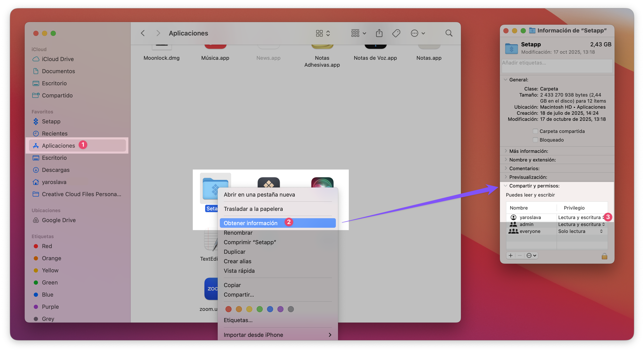The image size is (644, 352).
Task: Open Setapp in Favoritos
Action: [x=77, y=121]
